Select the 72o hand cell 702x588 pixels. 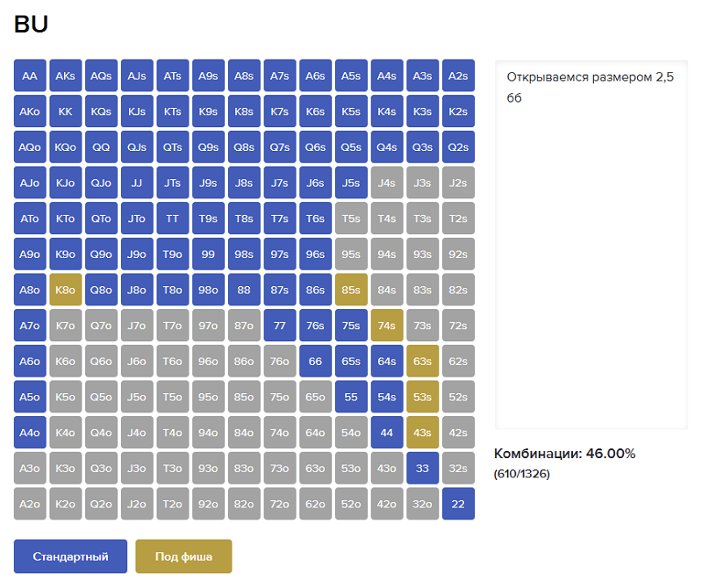point(279,504)
